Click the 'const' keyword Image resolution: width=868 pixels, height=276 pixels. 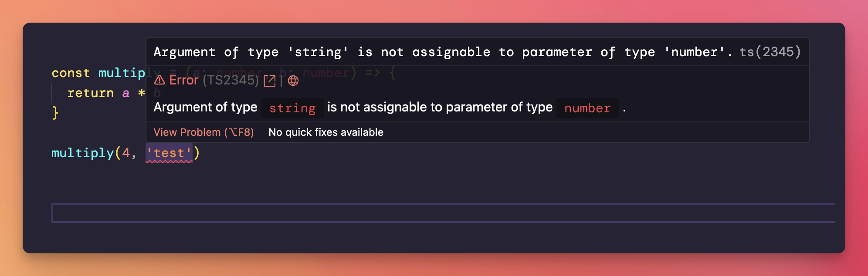point(71,73)
